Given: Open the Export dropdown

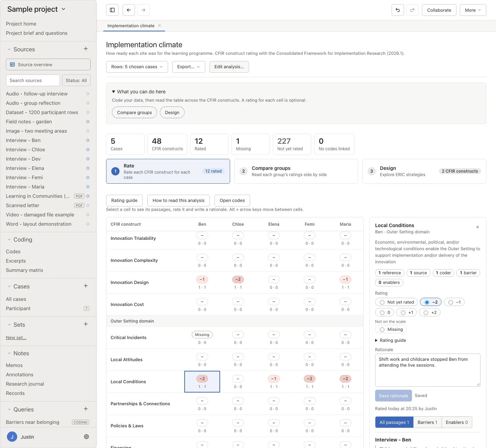Looking at the screenshot, I should point(189,67).
